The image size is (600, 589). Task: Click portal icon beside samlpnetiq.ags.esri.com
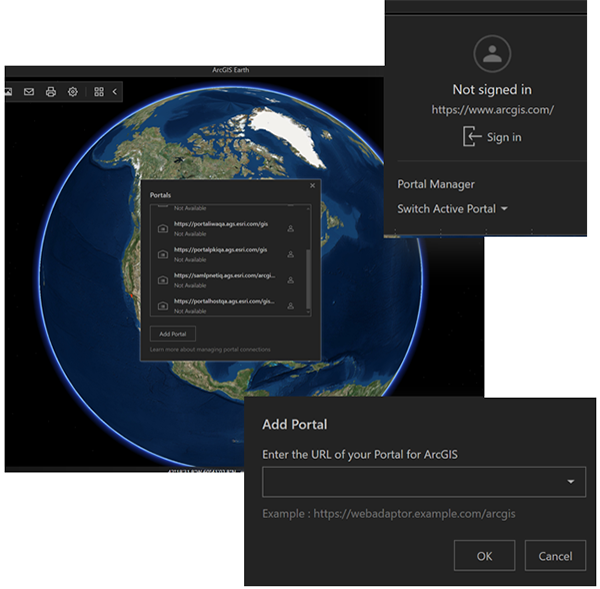coord(163,281)
